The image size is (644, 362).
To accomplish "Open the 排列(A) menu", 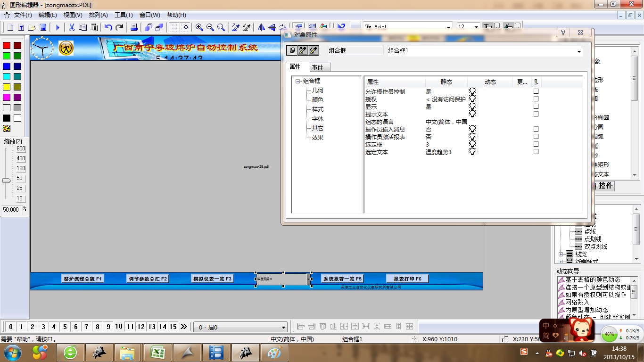I will 98,15.
